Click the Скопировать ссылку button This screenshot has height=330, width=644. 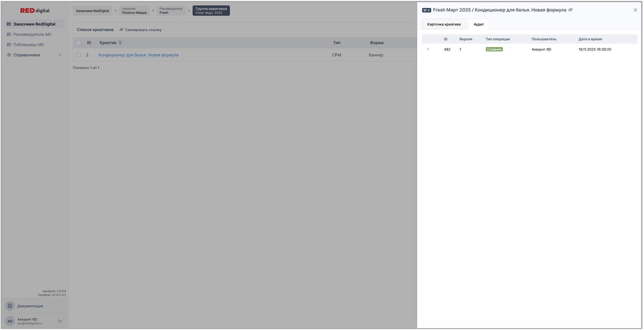coord(141,30)
